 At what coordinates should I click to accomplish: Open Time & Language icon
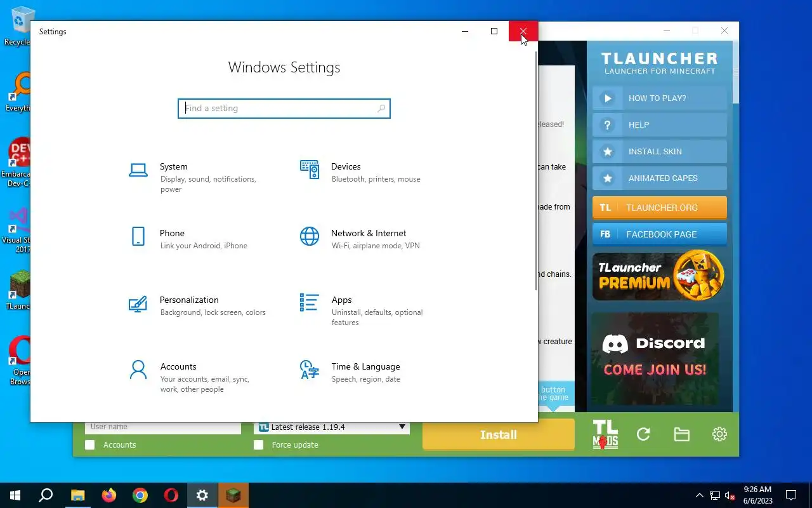point(310,370)
